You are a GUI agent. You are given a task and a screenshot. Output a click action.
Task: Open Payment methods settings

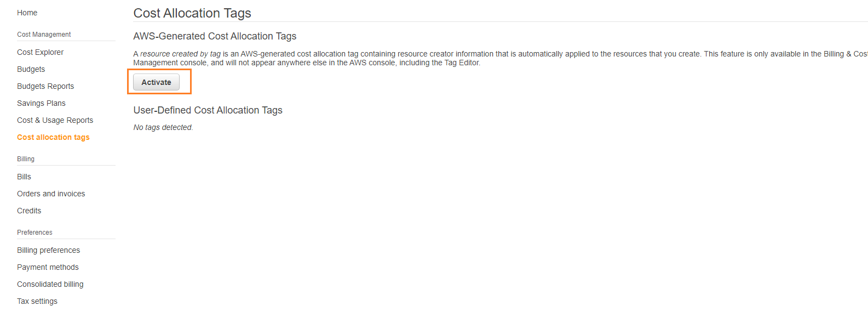48,267
